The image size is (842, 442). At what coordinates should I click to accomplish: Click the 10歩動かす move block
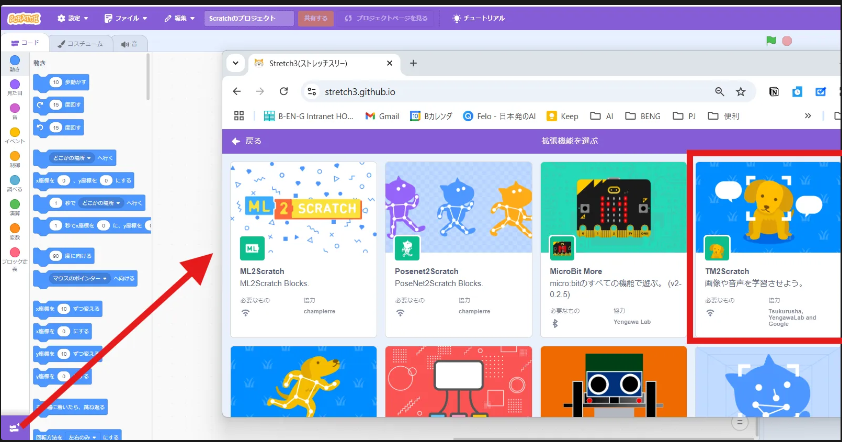[x=61, y=82]
